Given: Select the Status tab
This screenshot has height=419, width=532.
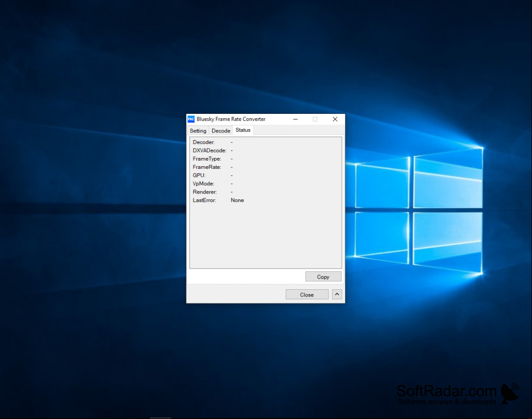Looking at the screenshot, I should point(243,130).
